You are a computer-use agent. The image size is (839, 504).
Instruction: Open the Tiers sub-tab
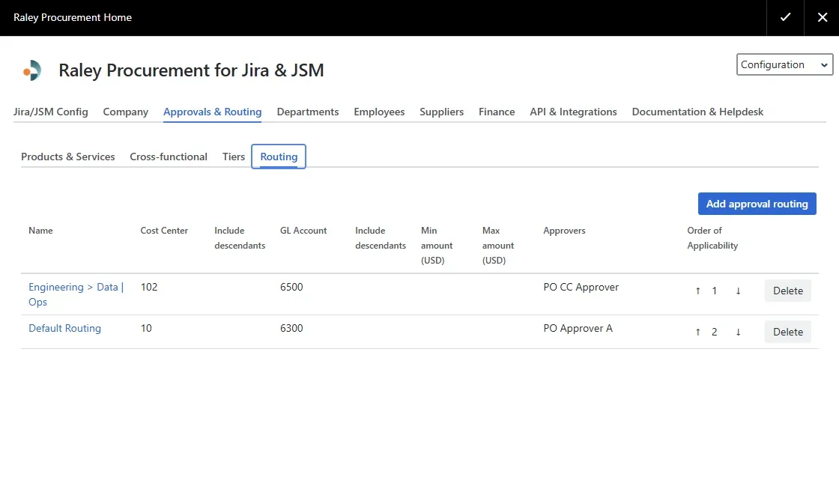coord(233,157)
